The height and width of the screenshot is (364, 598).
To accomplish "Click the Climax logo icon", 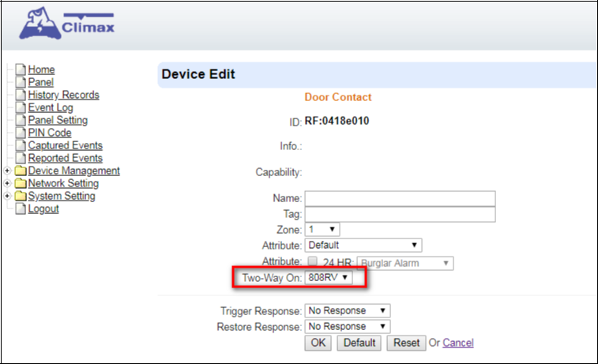I will [x=40, y=23].
